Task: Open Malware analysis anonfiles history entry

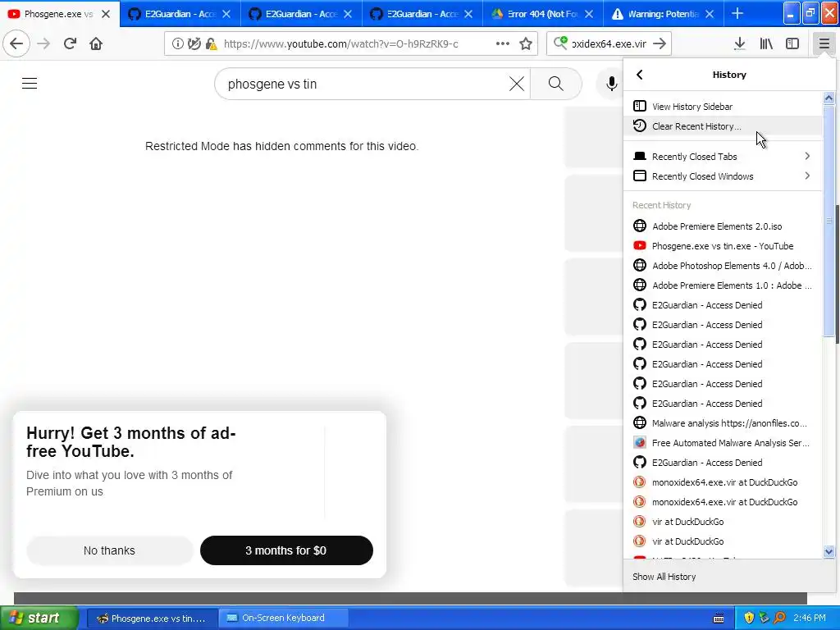Action: (x=722, y=423)
